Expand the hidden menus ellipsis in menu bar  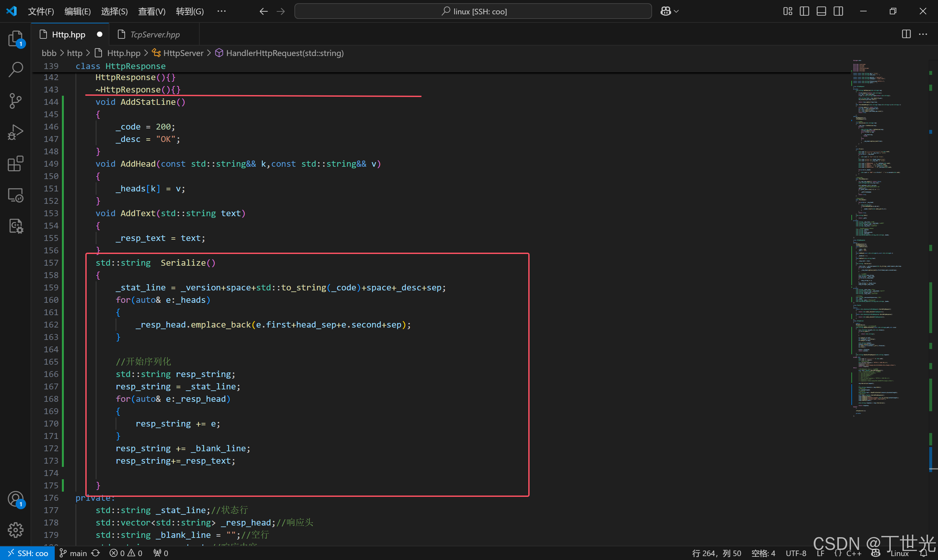(221, 11)
